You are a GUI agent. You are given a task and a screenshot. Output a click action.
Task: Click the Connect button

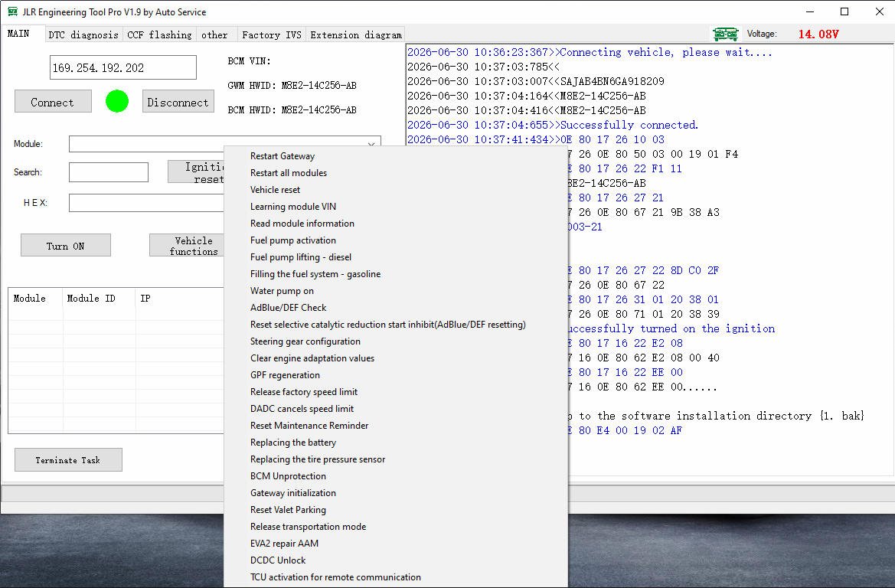[53, 102]
